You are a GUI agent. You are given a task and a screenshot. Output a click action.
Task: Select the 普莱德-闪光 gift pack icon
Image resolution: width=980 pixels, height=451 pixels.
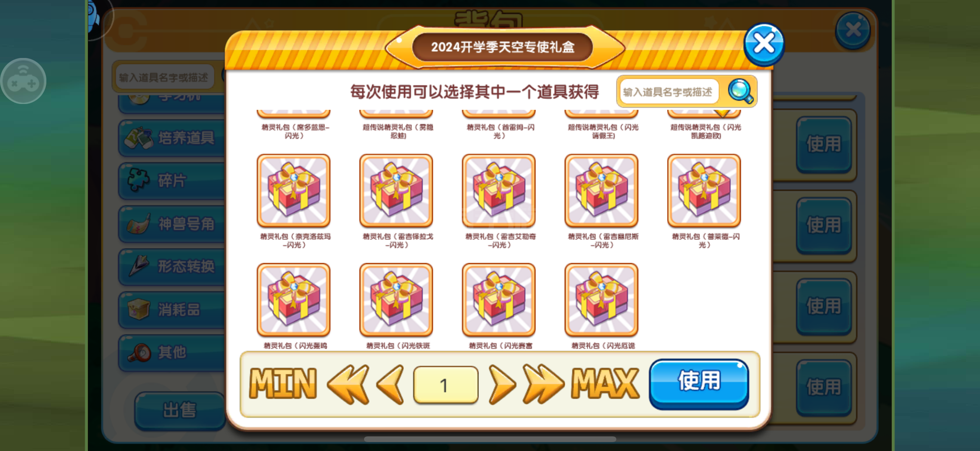coord(704,190)
